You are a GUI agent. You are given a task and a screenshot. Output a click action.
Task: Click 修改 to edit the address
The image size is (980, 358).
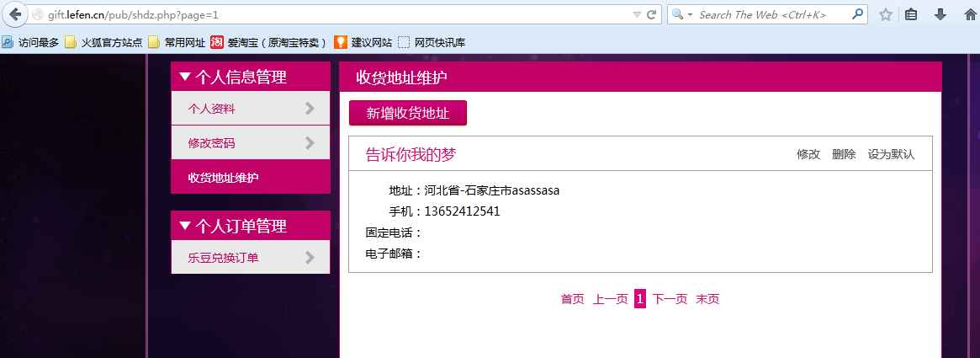click(x=808, y=154)
